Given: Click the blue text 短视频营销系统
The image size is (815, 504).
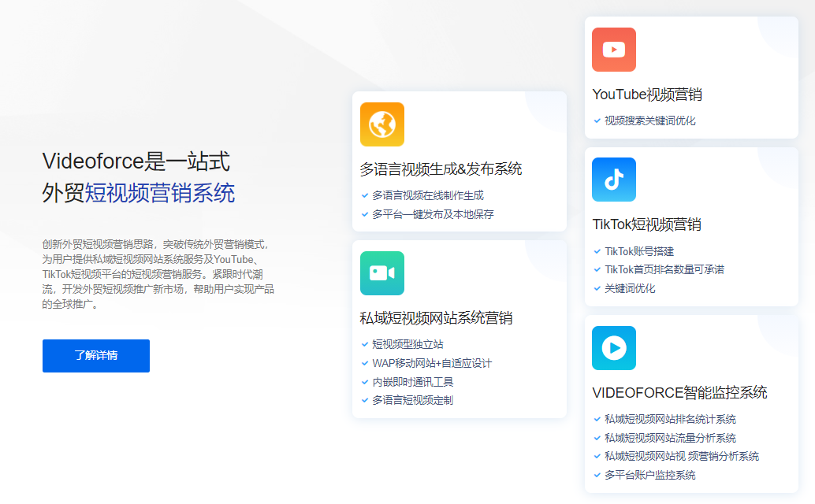Looking at the screenshot, I should click(159, 193).
